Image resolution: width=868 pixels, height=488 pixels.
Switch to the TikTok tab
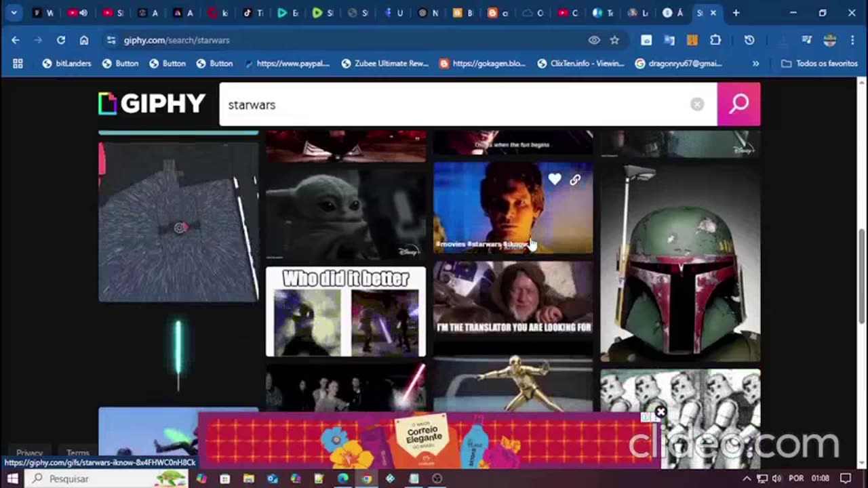tap(252, 13)
